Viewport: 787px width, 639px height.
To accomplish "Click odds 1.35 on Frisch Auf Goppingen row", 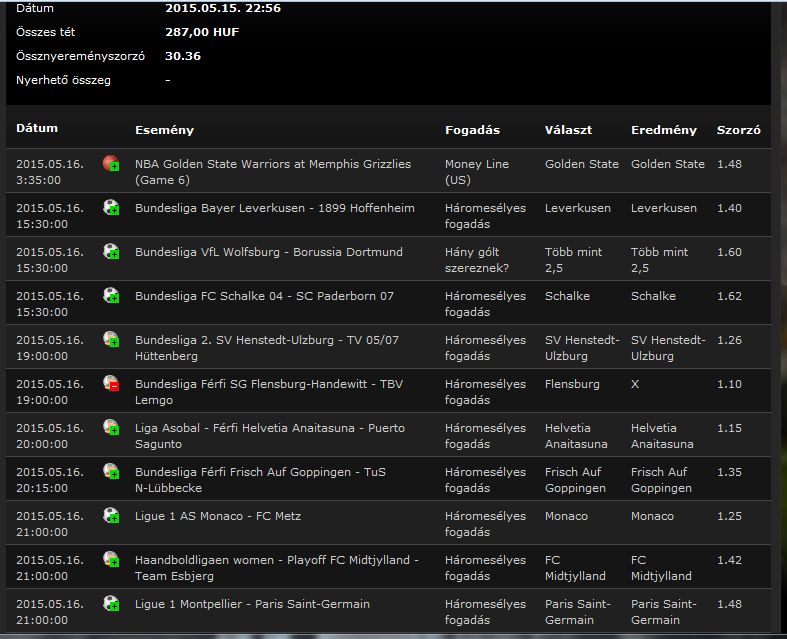I will (729, 472).
